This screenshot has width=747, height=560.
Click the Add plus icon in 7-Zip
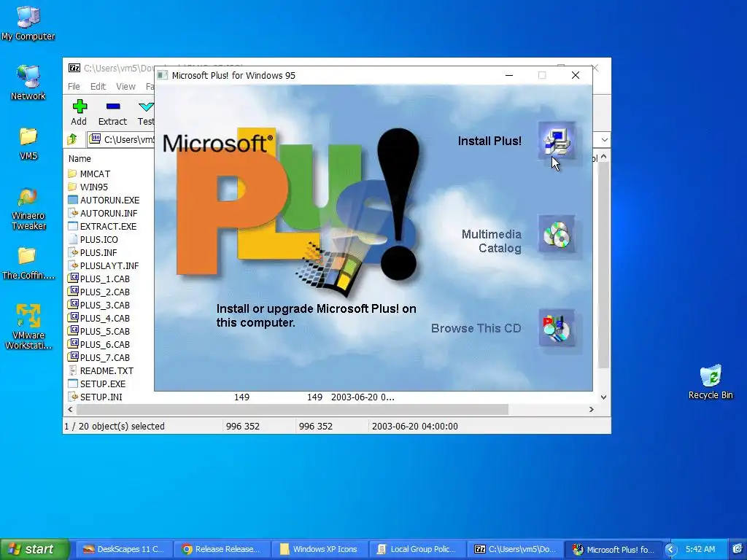point(79,106)
